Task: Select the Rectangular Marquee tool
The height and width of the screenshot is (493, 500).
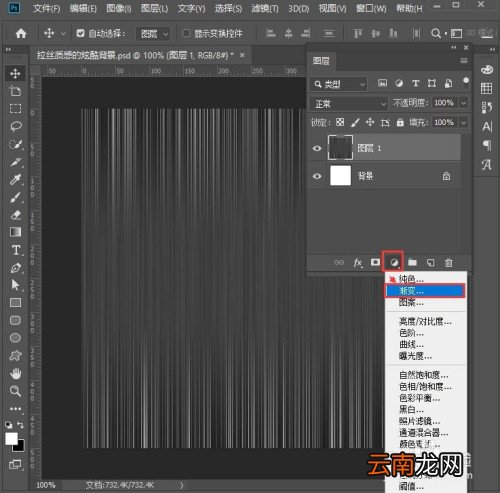Action: coord(15,109)
